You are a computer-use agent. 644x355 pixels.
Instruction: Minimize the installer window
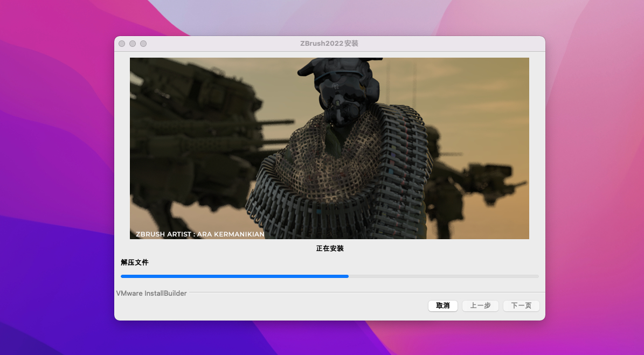click(133, 44)
